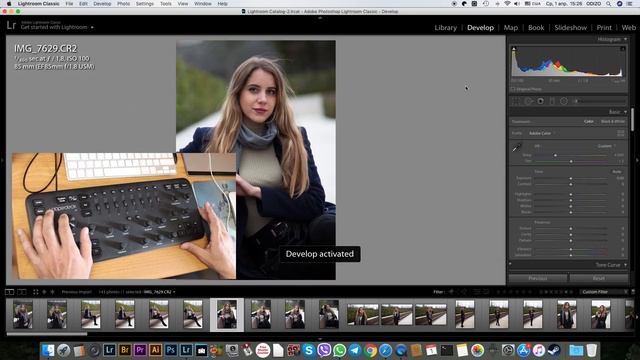Open filmstrip source path dropdown after IMG_7629.CR2
This screenshot has width=640, height=360.
(174, 292)
